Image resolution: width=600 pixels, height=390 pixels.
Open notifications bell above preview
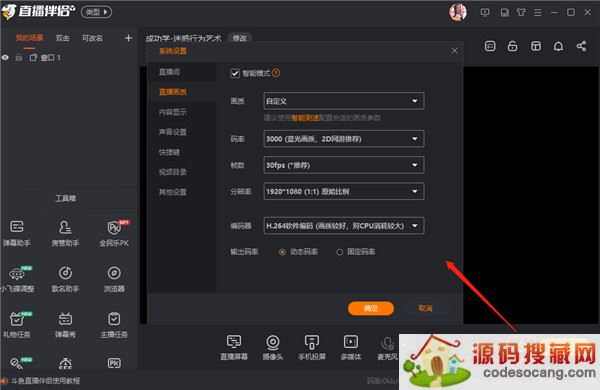pyautogui.click(x=558, y=47)
